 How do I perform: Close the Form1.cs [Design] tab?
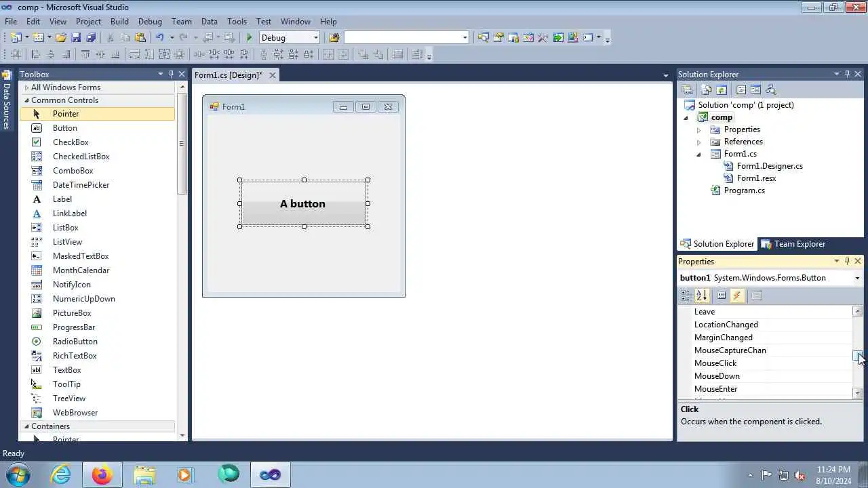273,75
